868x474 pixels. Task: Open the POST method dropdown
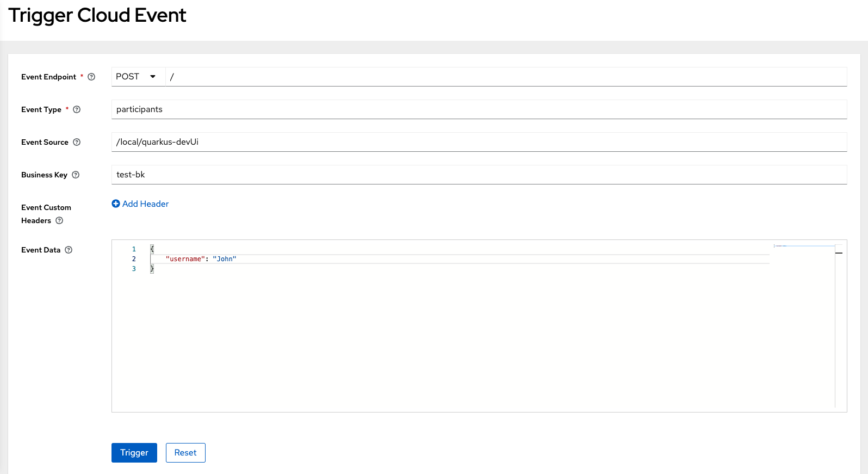pos(136,76)
